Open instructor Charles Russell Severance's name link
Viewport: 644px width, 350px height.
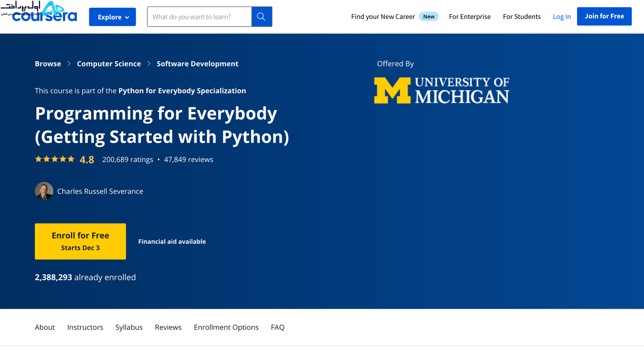100,191
